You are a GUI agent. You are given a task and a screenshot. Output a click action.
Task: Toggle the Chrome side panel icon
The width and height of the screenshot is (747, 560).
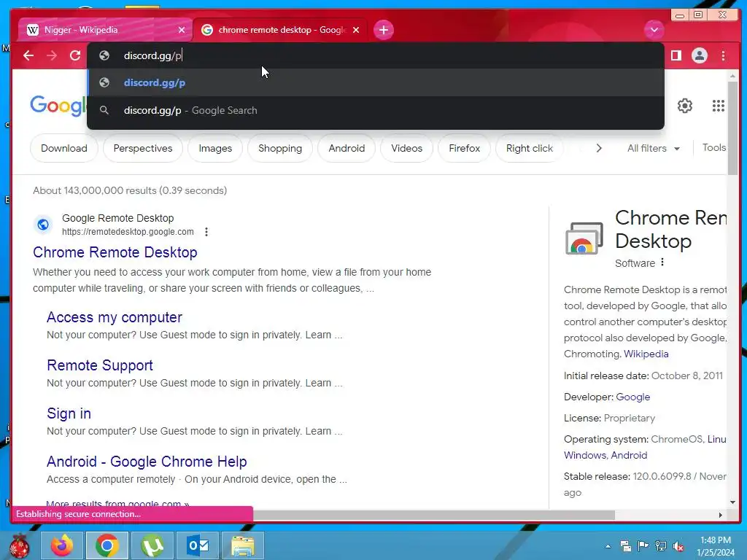(676, 55)
